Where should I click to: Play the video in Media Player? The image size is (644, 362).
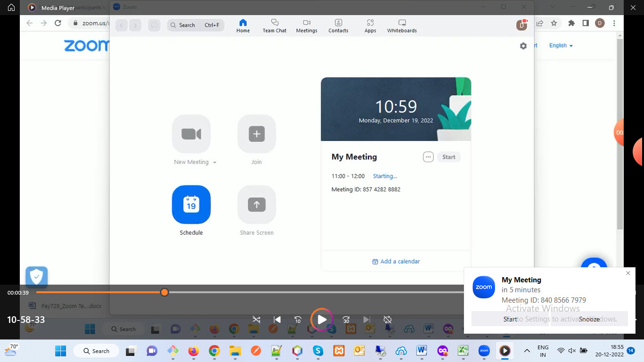pyautogui.click(x=322, y=320)
